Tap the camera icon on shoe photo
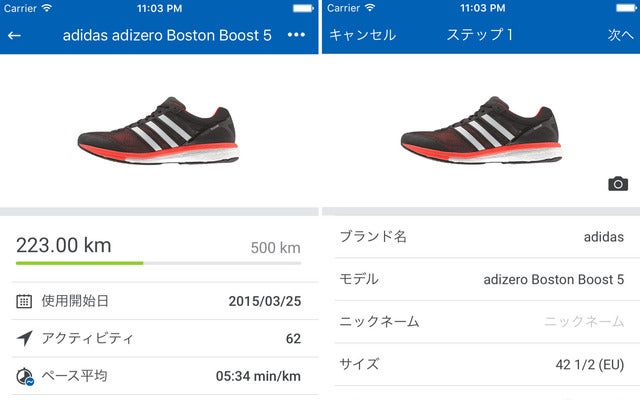The height and width of the screenshot is (400, 640). click(618, 183)
